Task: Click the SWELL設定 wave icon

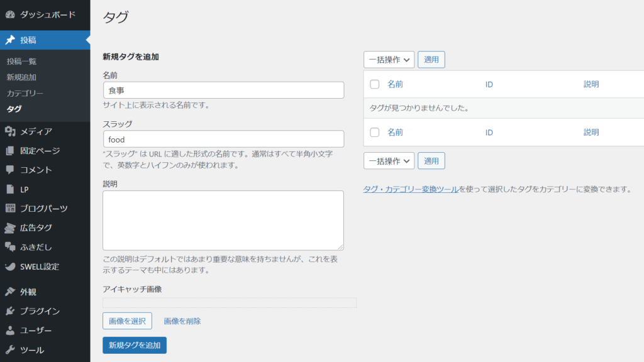Action: pos(10,266)
